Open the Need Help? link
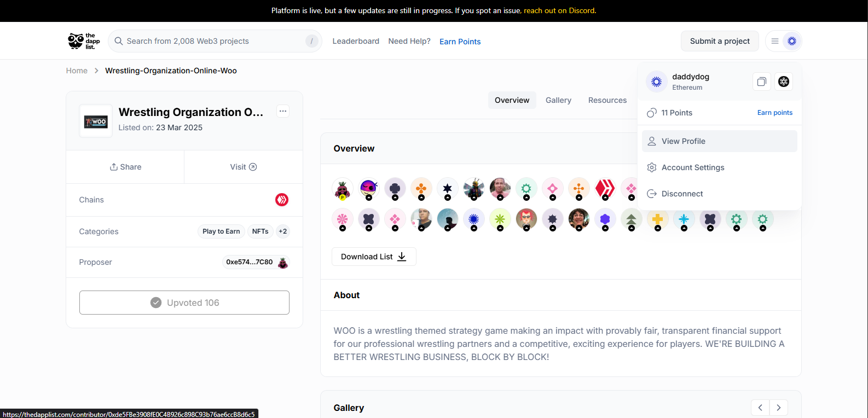This screenshot has height=418, width=868. coord(409,41)
